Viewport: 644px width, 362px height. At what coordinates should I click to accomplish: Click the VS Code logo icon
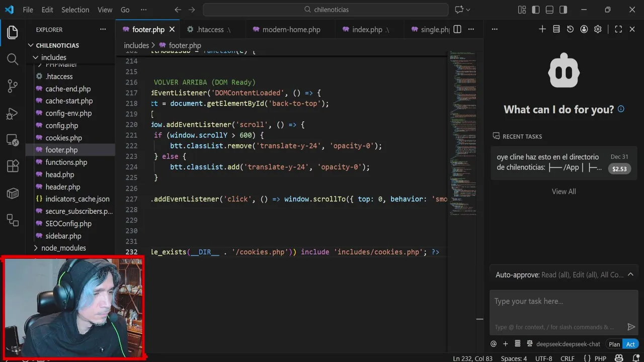point(10,10)
